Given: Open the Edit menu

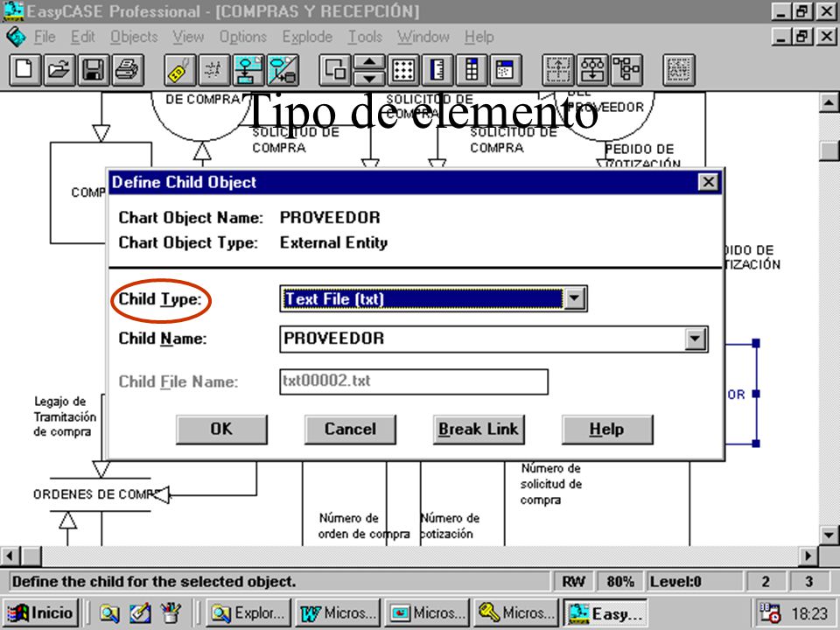Looking at the screenshot, I should point(83,37).
